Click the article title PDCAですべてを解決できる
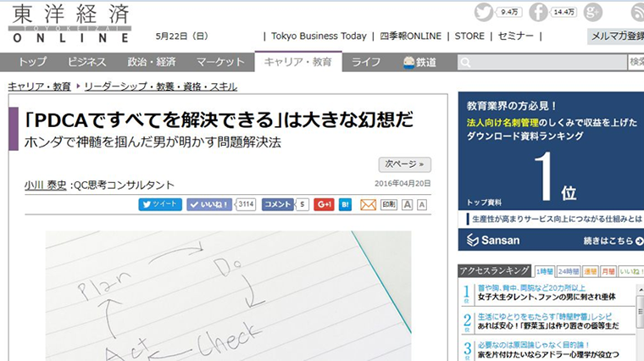This screenshot has width=644, height=361. point(219,119)
